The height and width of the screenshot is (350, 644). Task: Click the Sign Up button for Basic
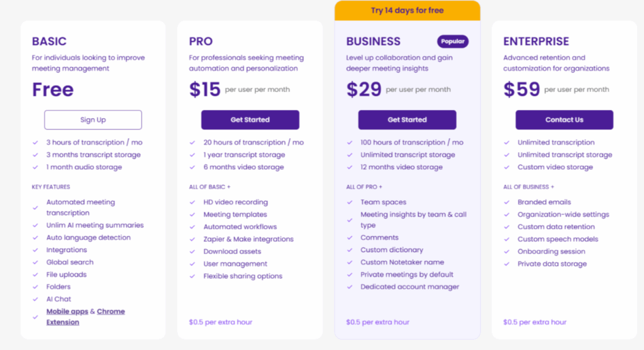pyautogui.click(x=93, y=120)
